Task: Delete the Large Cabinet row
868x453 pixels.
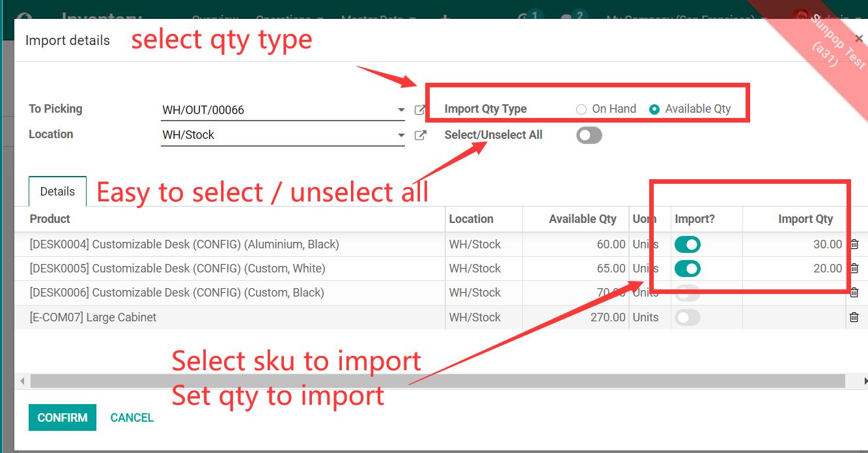Action: coord(854,317)
